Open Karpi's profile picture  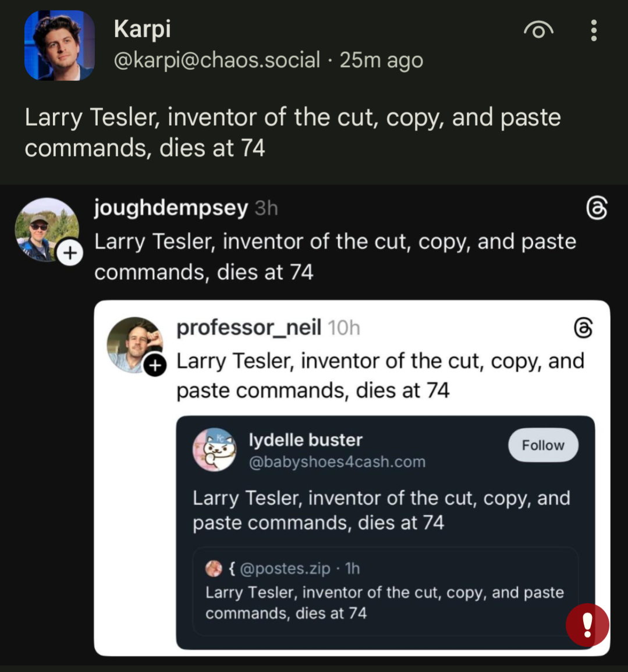pyautogui.click(x=59, y=45)
